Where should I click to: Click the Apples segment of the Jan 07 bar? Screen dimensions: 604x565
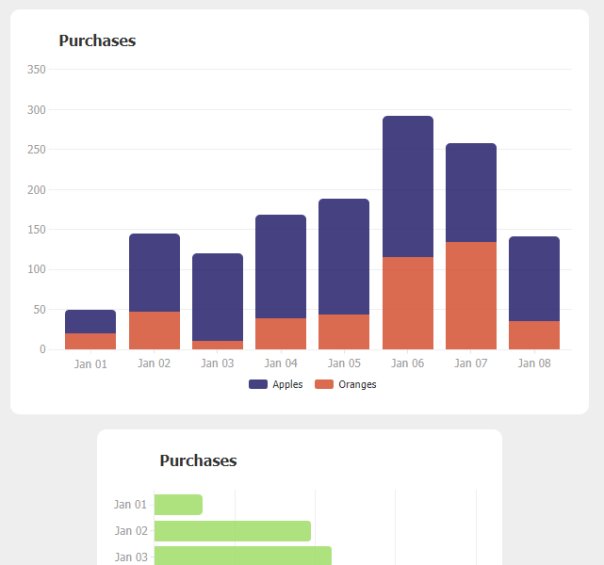(x=471, y=193)
